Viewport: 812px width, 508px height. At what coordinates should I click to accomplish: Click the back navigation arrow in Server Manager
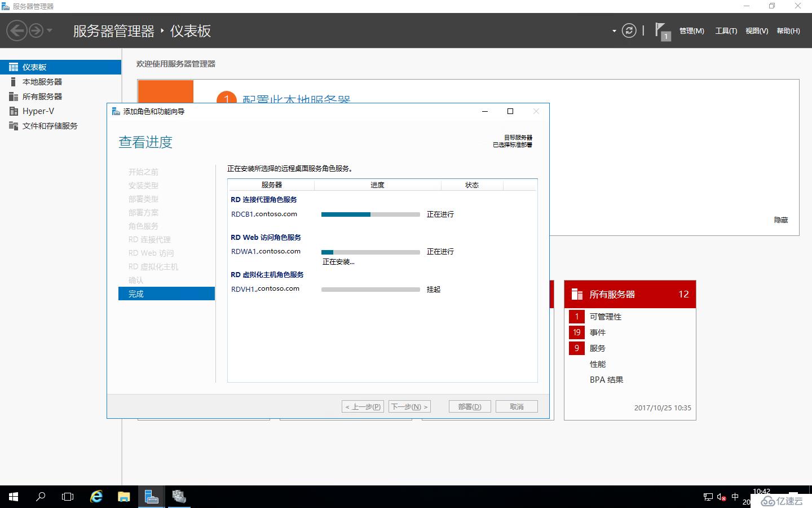pyautogui.click(x=17, y=30)
